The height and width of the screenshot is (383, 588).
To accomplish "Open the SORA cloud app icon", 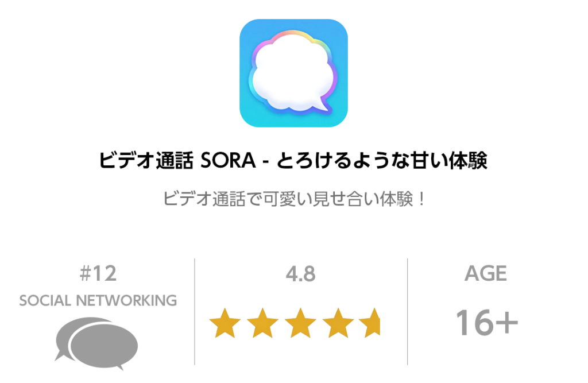I will [293, 73].
